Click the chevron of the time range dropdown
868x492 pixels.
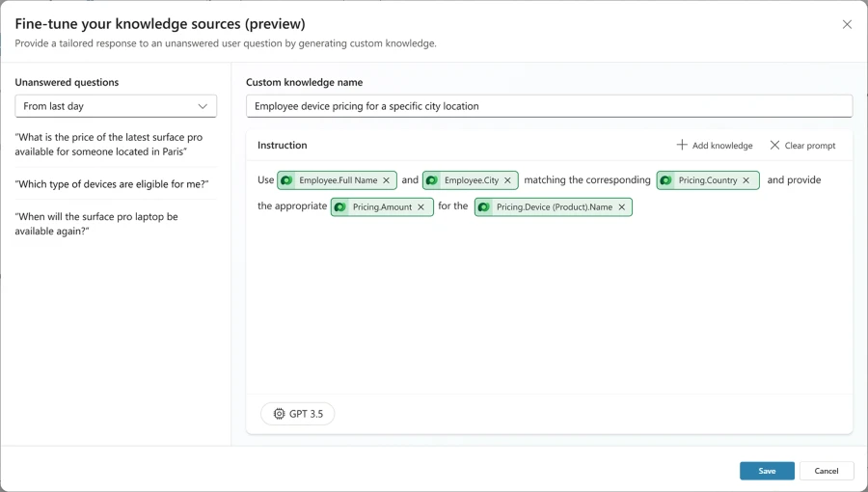(203, 106)
